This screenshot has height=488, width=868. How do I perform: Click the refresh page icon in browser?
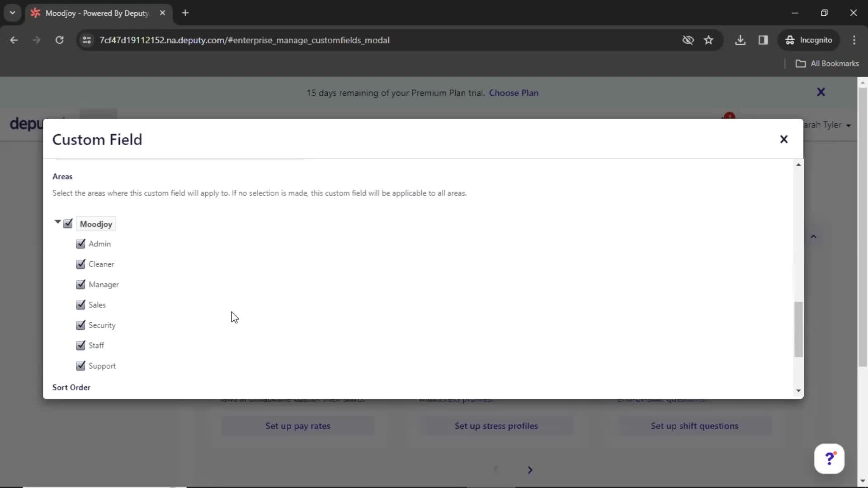pos(59,40)
